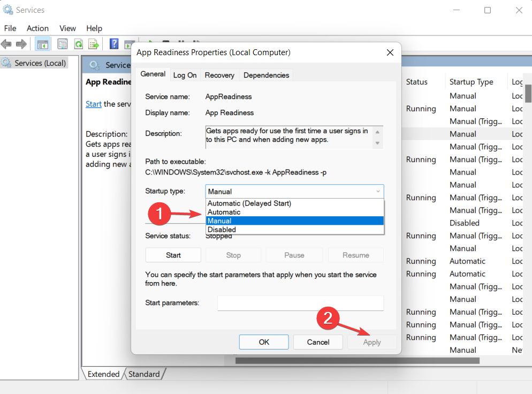Switch to the Recovery tab

[x=219, y=75]
